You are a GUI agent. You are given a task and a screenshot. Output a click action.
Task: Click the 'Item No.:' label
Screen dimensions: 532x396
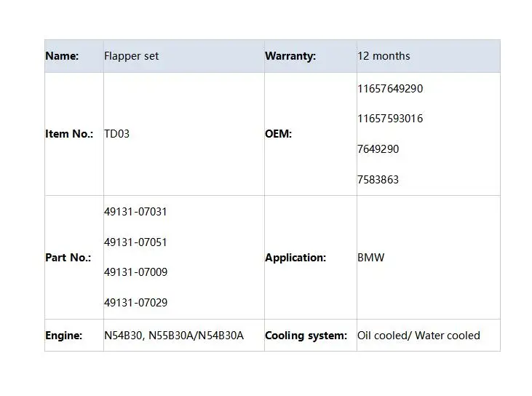[x=69, y=134]
